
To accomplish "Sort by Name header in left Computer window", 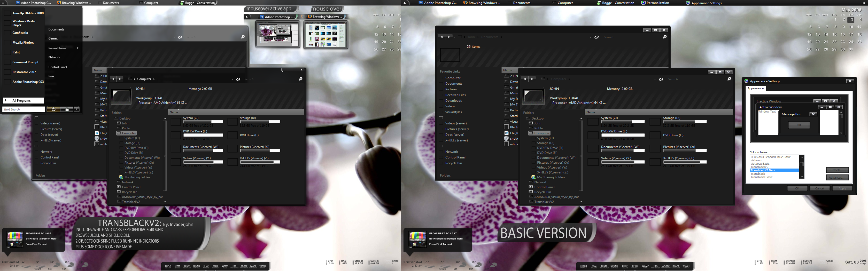I will coord(236,112).
